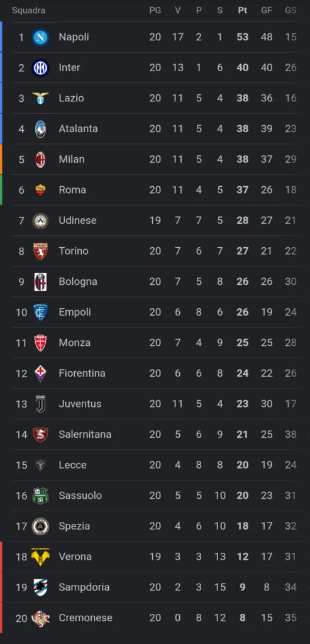Viewport: 310px width, 644px height.
Task: Open the Fiorentina team name link
Action: pos(82,374)
